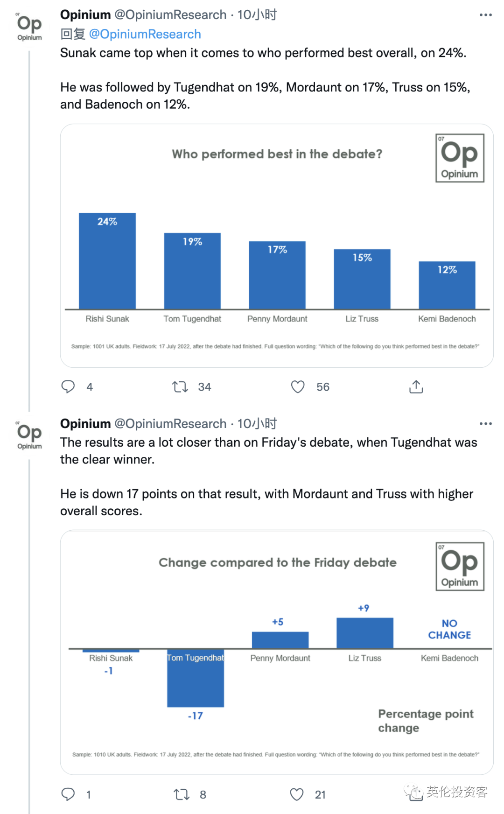
Task: Open the 'Change compared to Friday' chart
Action: point(277,652)
